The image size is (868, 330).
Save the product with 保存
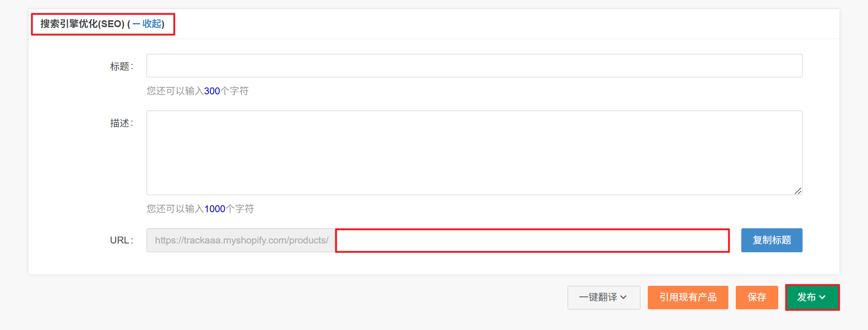click(757, 297)
